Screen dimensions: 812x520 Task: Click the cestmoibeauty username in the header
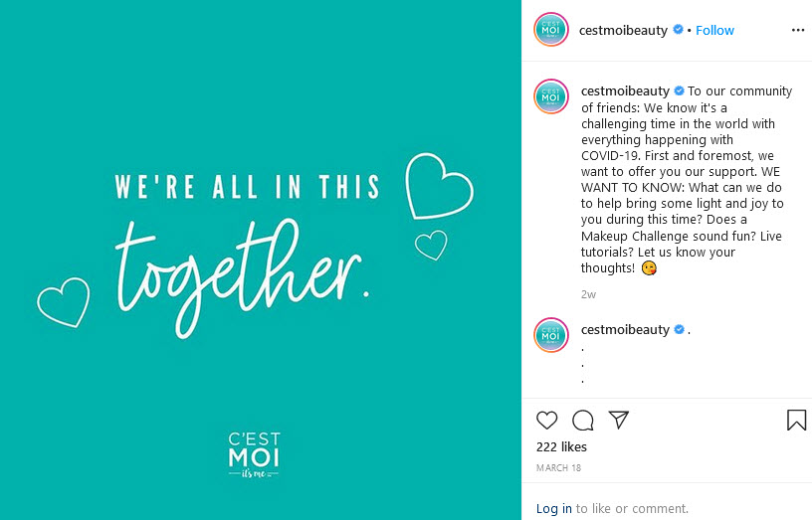click(623, 31)
